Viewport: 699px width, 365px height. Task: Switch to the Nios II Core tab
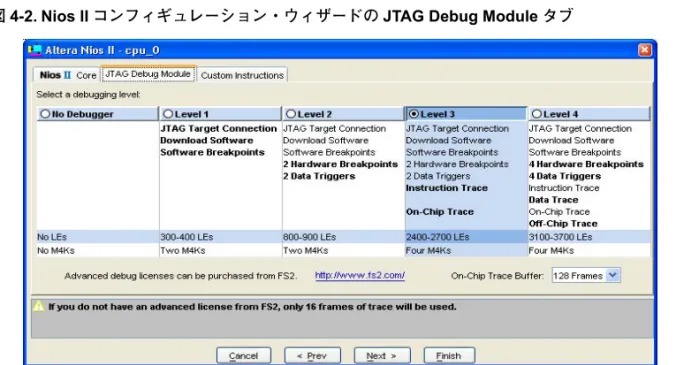[67, 75]
